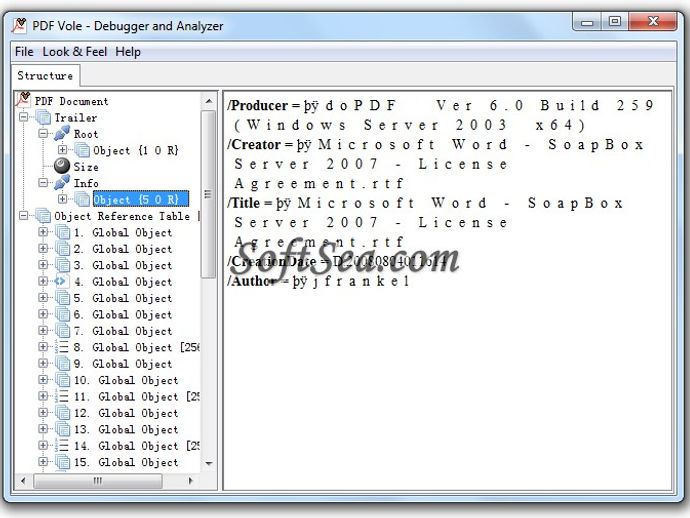Maximize the PDF Vole window
The width and height of the screenshot is (690, 518).
pos(615,21)
